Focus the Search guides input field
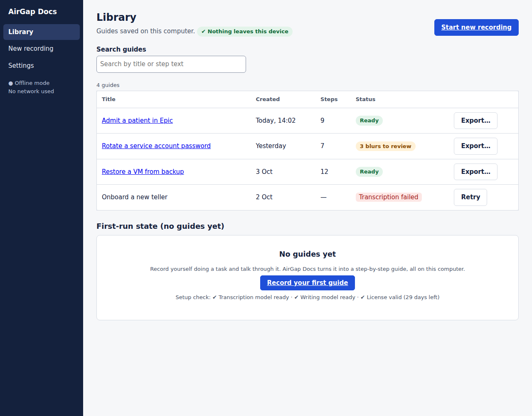The width and height of the screenshot is (532, 416). (171, 64)
